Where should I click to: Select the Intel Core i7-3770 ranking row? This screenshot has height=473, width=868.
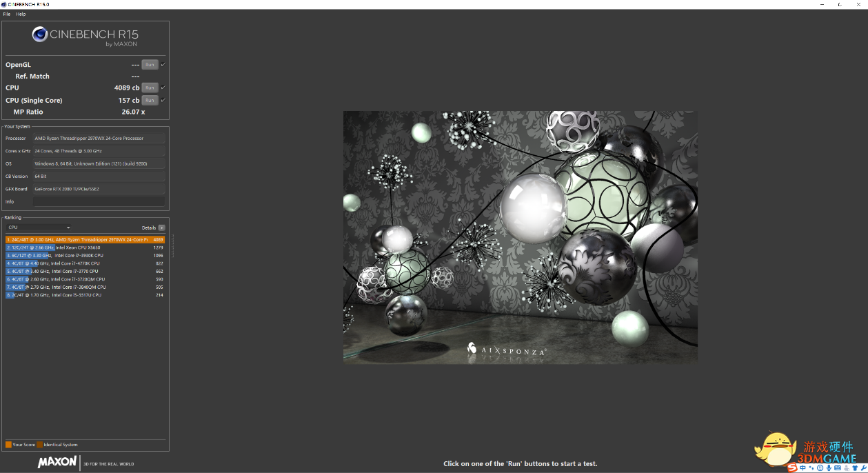pyautogui.click(x=85, y=271)
